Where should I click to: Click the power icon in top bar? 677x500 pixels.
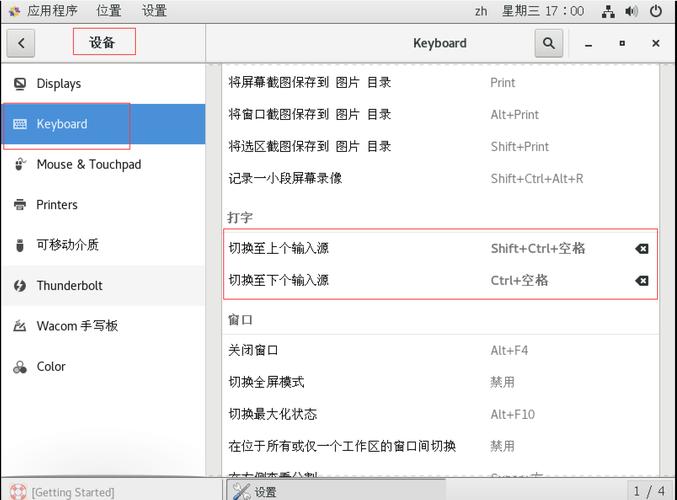tap(656, 11)
